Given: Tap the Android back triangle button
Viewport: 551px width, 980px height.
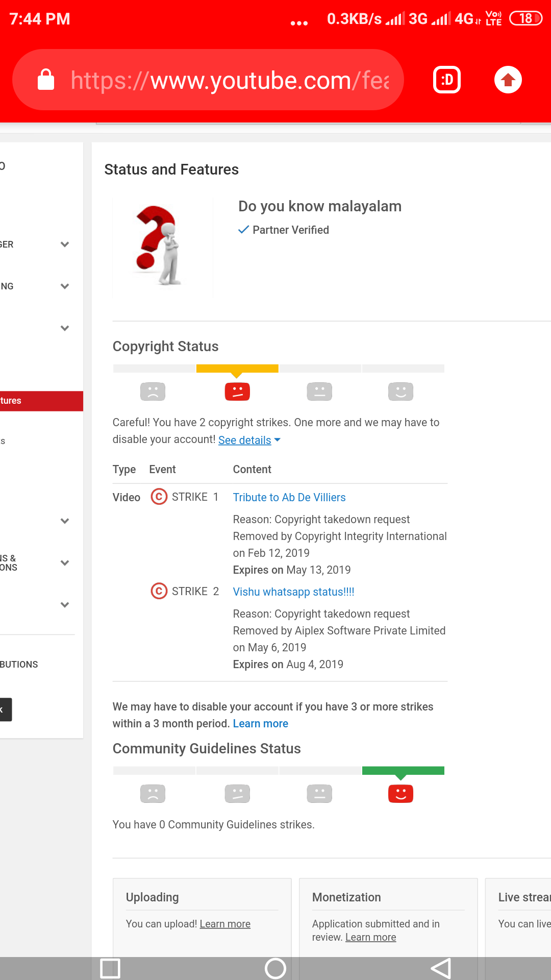Looking at the screenshot, I should pos(441,968).
